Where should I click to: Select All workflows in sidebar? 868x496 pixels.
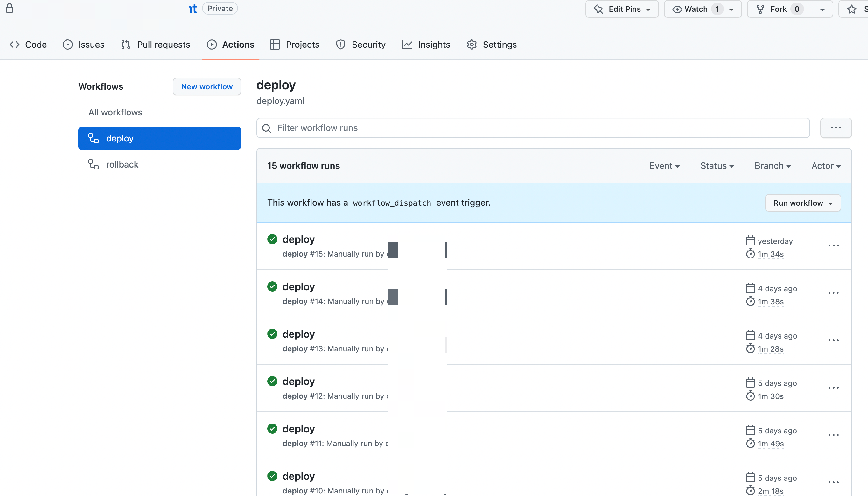point(115,113)
